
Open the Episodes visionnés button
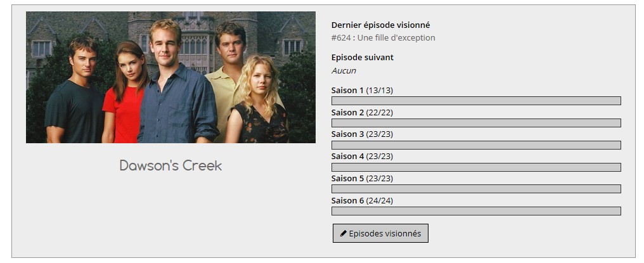(x=380, y=233)
